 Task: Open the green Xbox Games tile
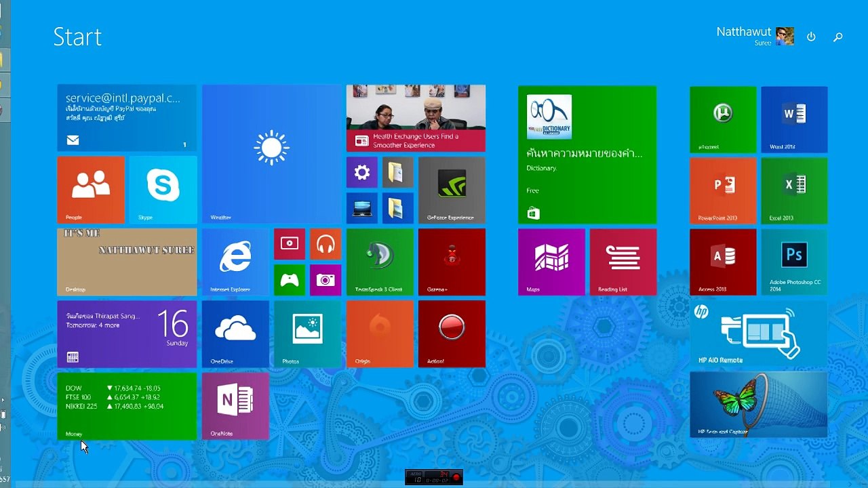tap(290, 280)
